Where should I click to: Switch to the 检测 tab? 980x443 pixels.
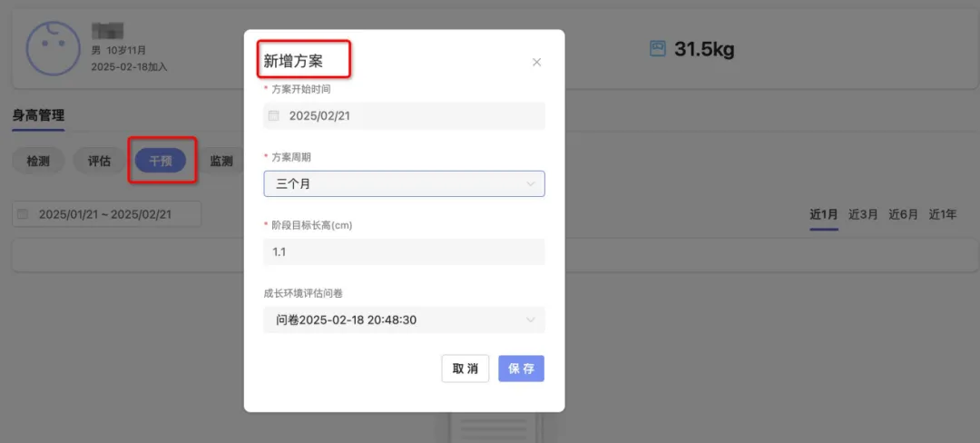38,162
